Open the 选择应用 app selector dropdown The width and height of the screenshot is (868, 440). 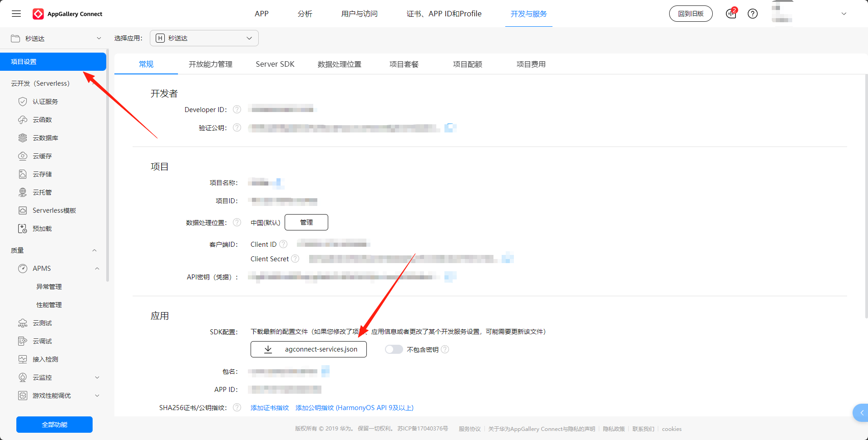pyautogui.click(x=204, y=38)
